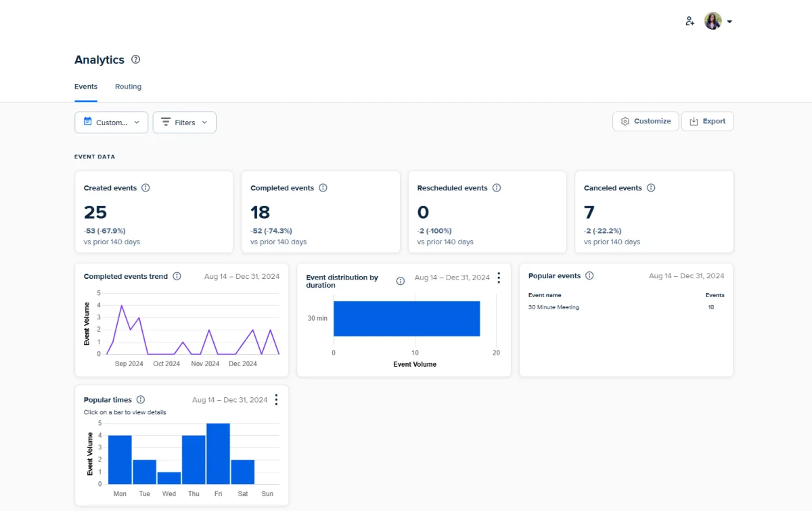The image size is (812, 511).
Task: Click the Dec 2024 axis label
Action: click(243, 363)
